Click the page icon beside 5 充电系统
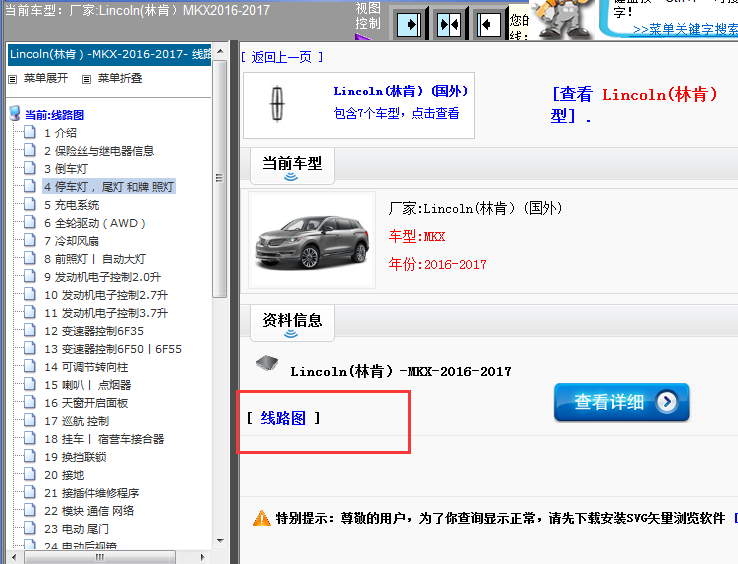 coord(30,204)
